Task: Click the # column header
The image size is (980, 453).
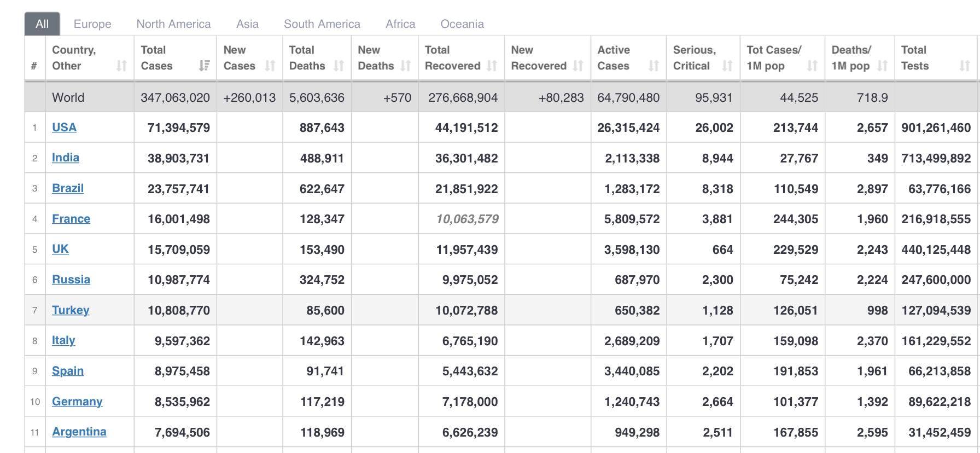Action: (x=34, y=66)
